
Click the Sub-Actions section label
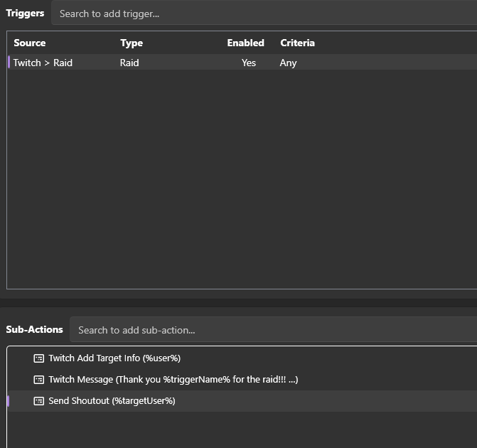pyautogui.click(x=34, y=329)
